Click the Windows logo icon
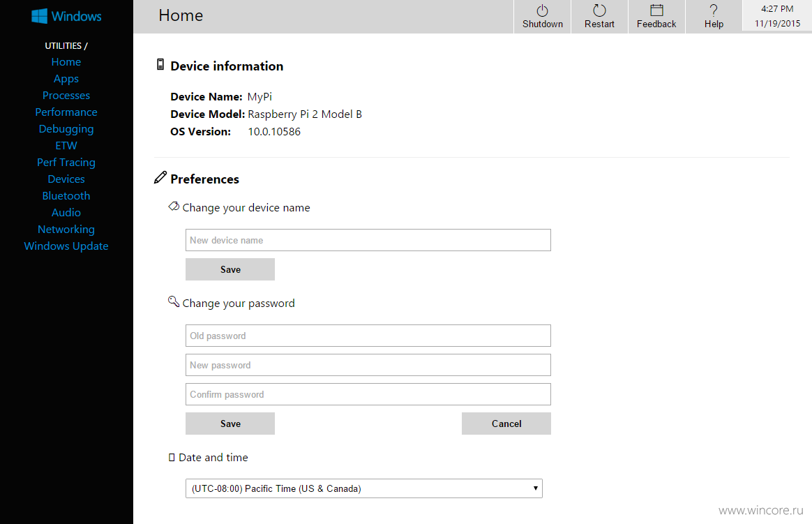 39,16
